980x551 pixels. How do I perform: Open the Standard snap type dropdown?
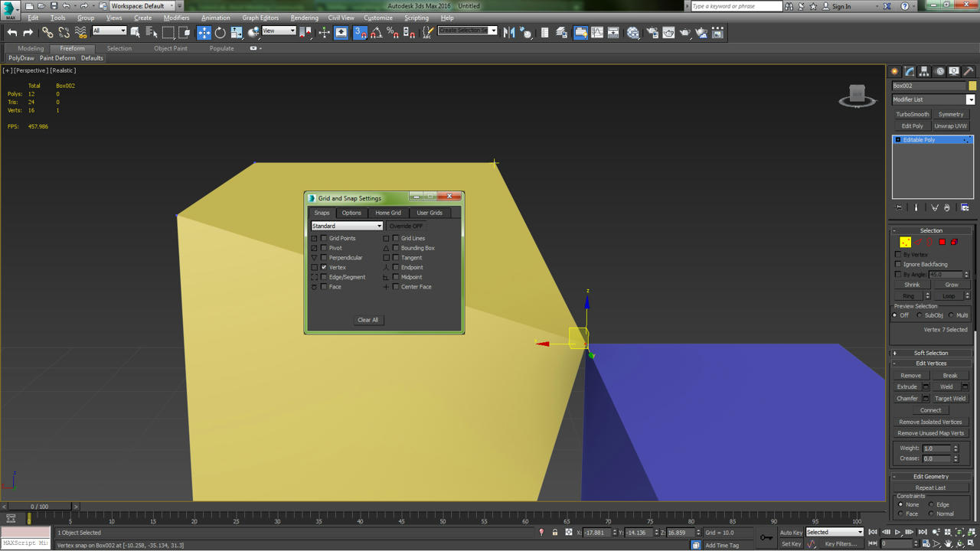point(347,226)
